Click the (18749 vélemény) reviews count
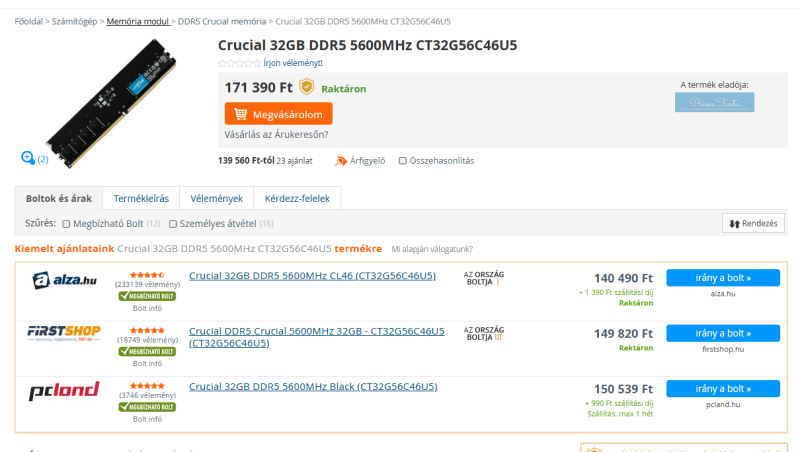 [147, 340]
